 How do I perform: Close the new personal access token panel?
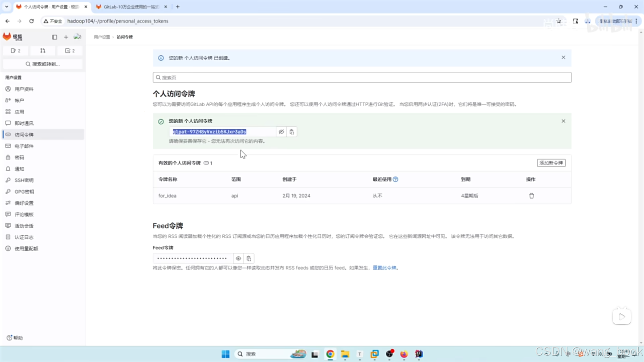tap(563, 121)
